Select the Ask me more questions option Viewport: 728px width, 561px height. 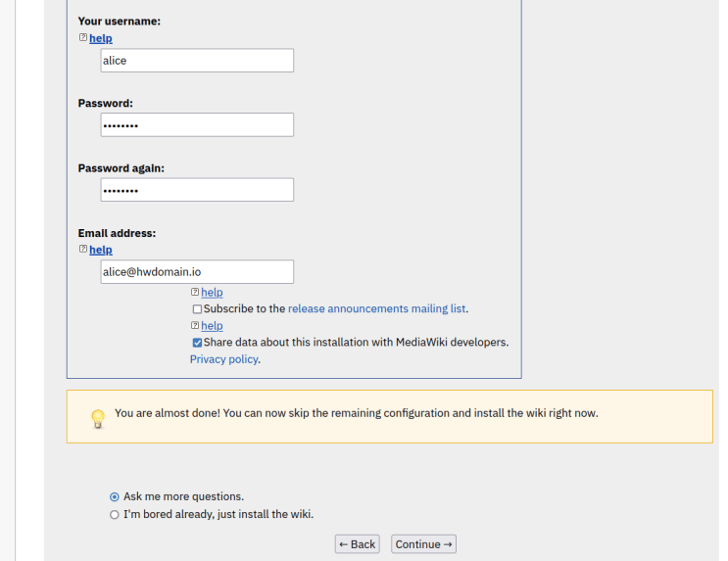[115, 496]
